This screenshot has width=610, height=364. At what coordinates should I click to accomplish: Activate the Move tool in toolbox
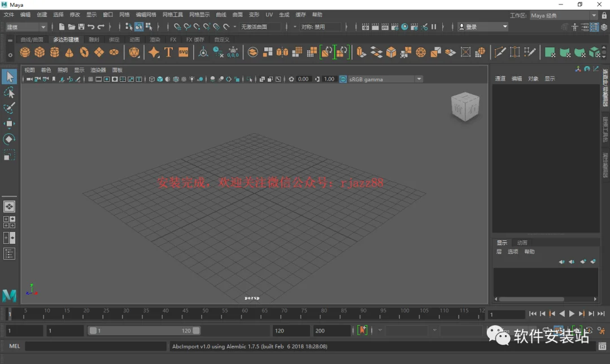pyautogui.click(x=9, y=124)
